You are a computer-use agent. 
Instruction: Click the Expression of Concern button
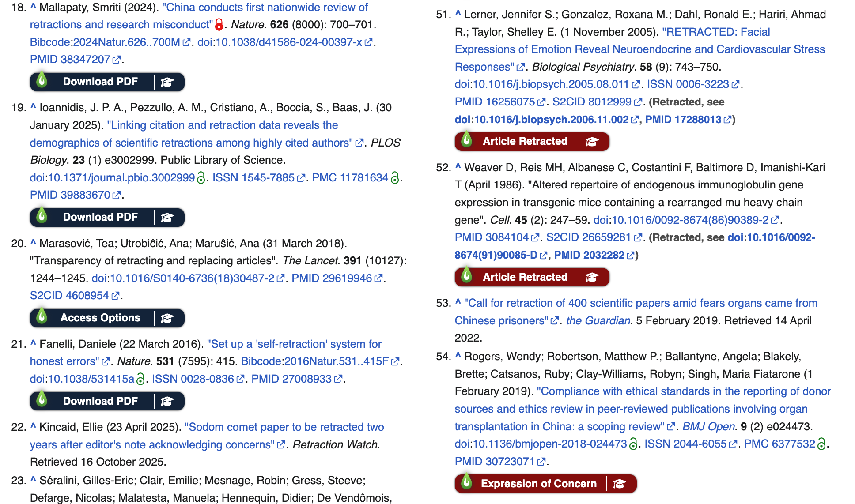coord(538,484)
